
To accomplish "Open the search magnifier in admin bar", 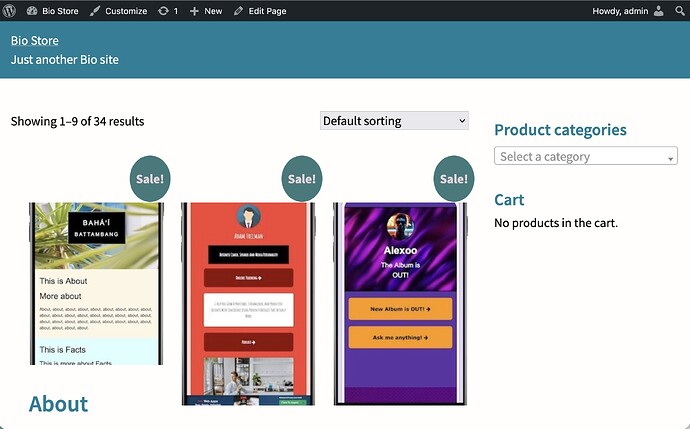I will coord(680,11).
